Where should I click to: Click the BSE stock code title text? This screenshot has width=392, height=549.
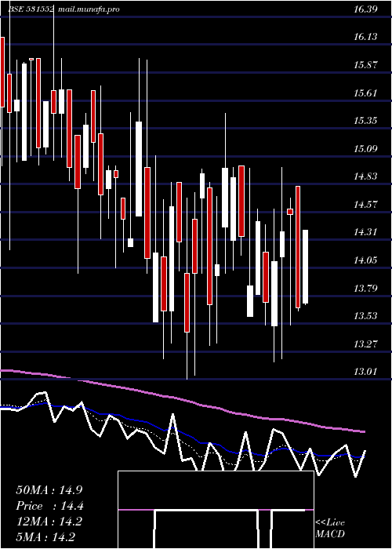(32, 9)
